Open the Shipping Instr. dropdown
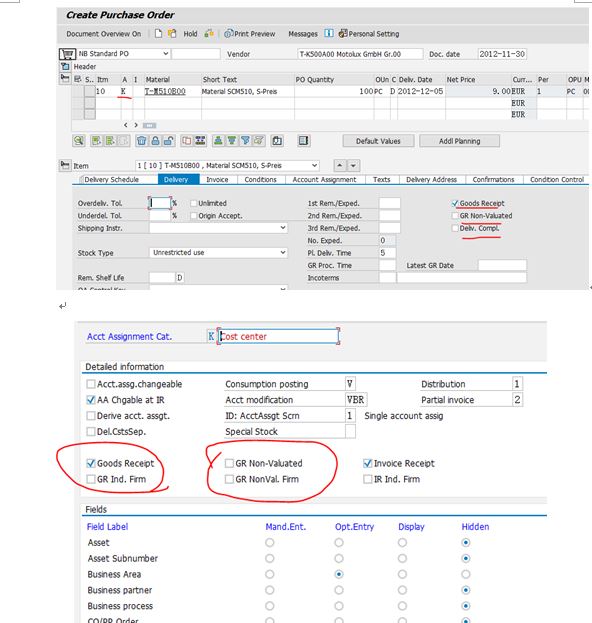The height and width of the screenshot is (623, 592). click(282, 228)
